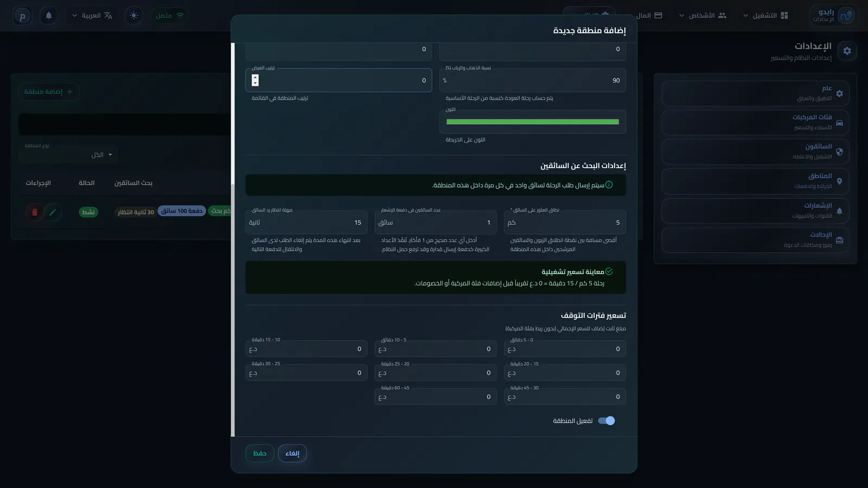This screenshot has width=868, height=488.
Task: Open the نوع المنطقة filter dropdown showing الكل
Action: click(69, 155)
